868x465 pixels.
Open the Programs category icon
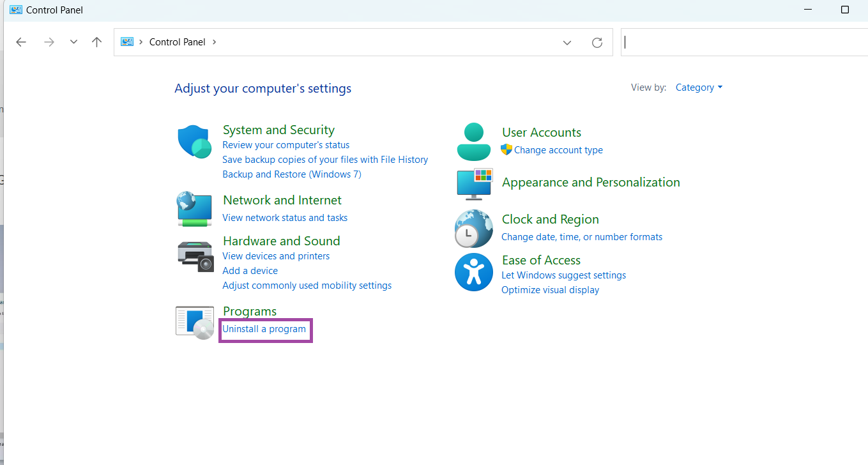pos(195,323)
